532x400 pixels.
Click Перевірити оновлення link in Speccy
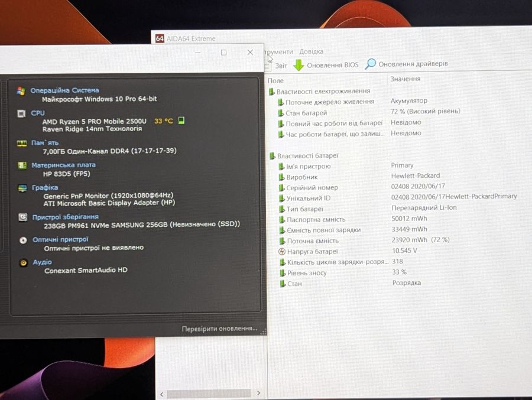[219, 329]
